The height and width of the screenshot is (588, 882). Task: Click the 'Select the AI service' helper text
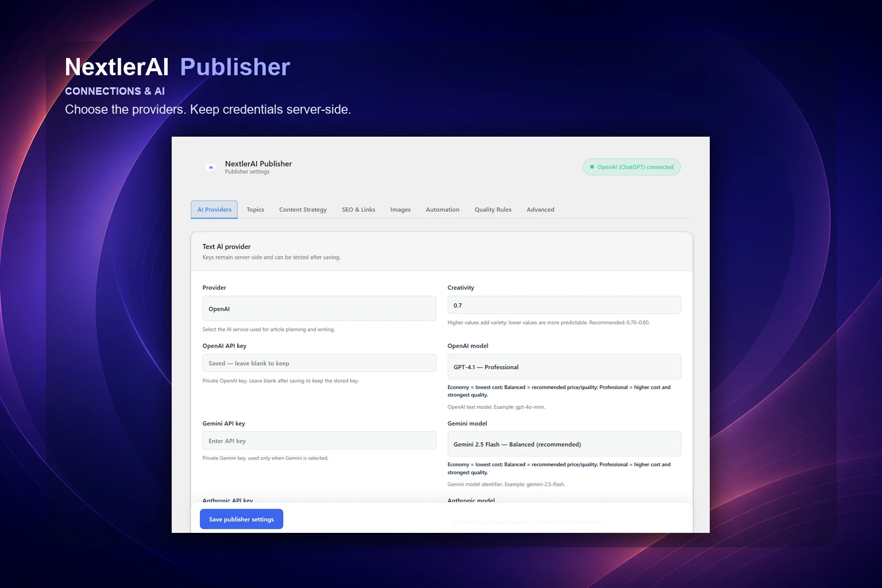tap(269, 330)
